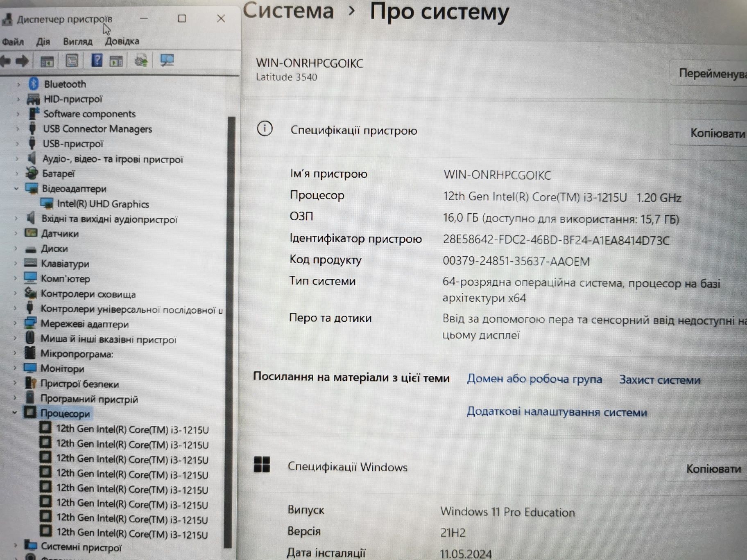Minimize the Диспетчер пристроїв window

click(x=144, y=18)
